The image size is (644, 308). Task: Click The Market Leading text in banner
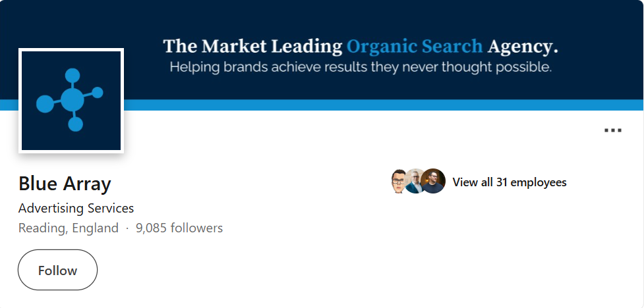(252, 46)
